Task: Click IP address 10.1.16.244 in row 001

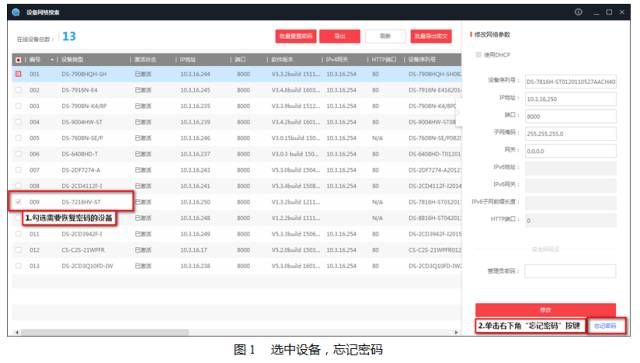Action: [195, 74]
